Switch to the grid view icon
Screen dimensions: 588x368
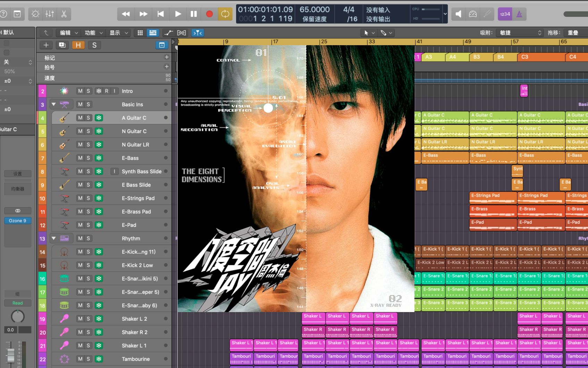tap(140, 33)
